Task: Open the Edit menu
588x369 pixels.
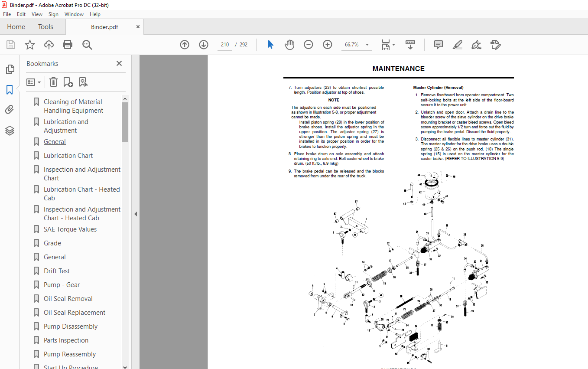Action: point(21,14)
